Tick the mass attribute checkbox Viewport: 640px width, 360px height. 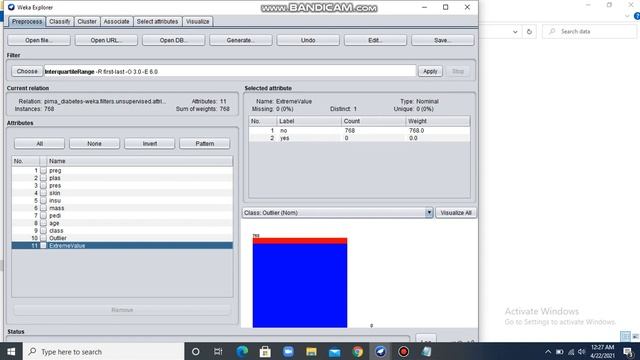(x=43, y=208)
